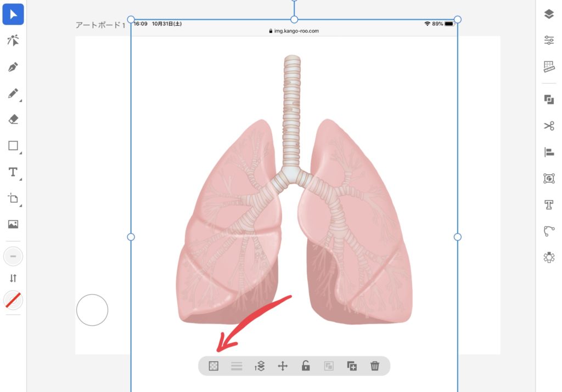Open the Path panel
This screenshot has height=392, width=562.
click(x=549, y=231)
